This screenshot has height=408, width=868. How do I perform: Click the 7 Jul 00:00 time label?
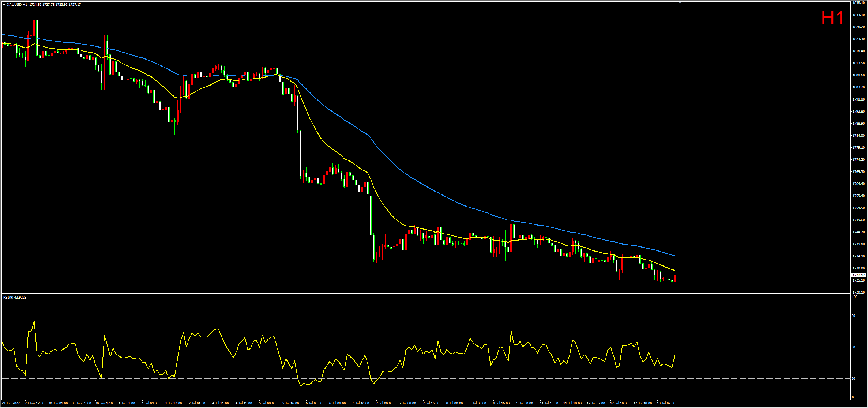[384, 403]
